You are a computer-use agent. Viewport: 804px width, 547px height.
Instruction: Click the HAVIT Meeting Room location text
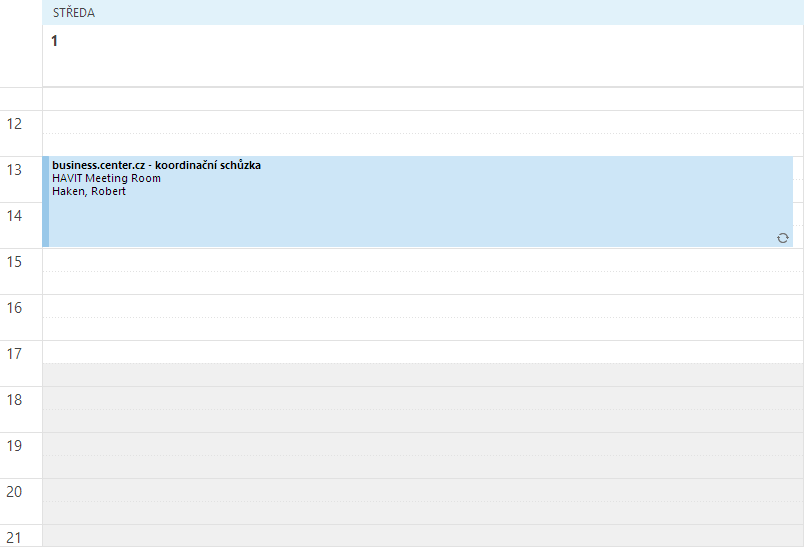click(x=106, y=179)
